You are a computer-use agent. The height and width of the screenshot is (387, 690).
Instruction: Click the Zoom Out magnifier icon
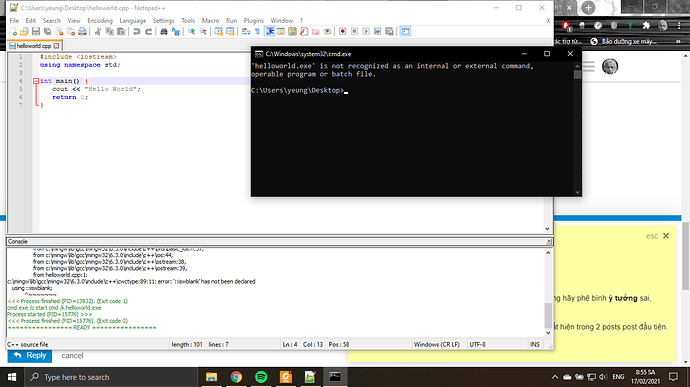[x=203, y=32]
